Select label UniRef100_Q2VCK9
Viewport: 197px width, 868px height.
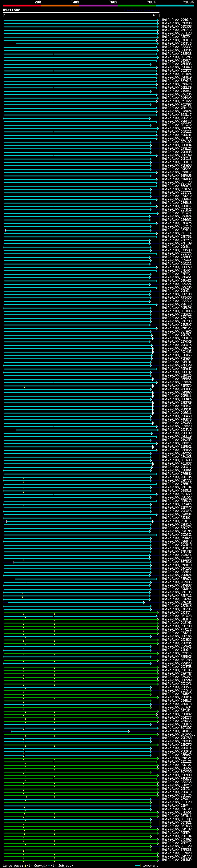[x=177, y=341]
